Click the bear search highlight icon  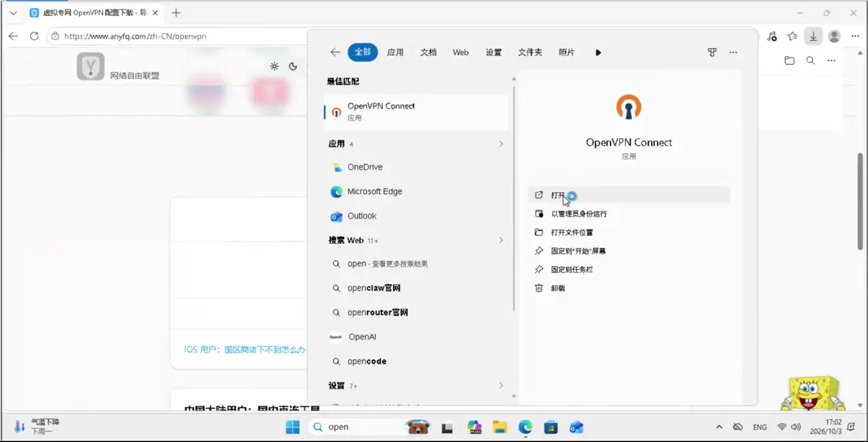point(418,427)
